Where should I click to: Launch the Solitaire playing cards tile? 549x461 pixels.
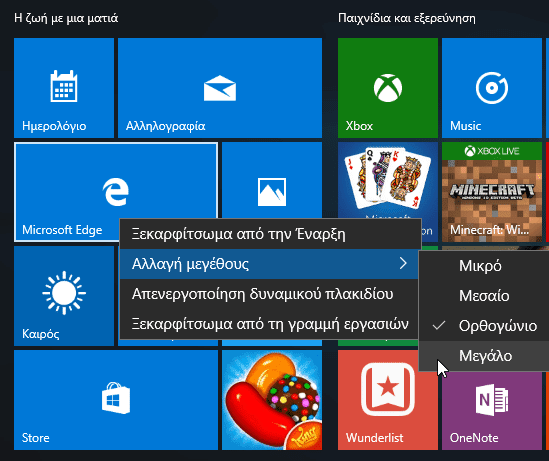click(388, 180)
